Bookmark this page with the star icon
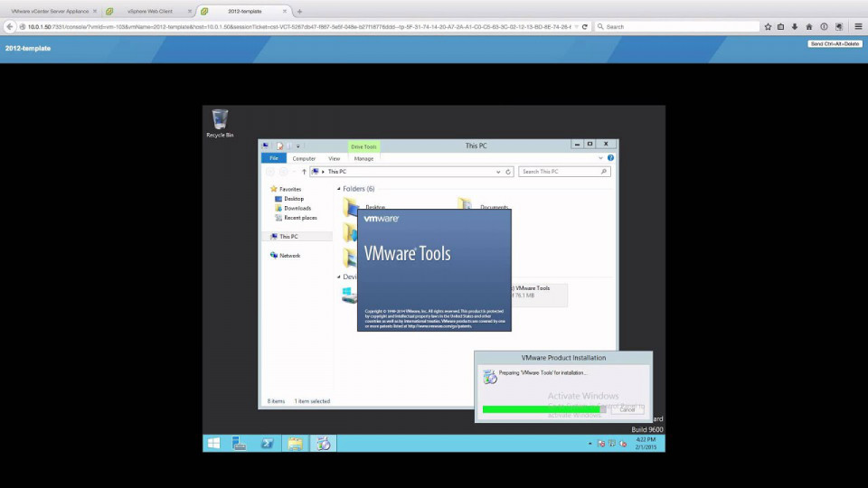This screenshot has width=868, height=488. tap(768, 26)
